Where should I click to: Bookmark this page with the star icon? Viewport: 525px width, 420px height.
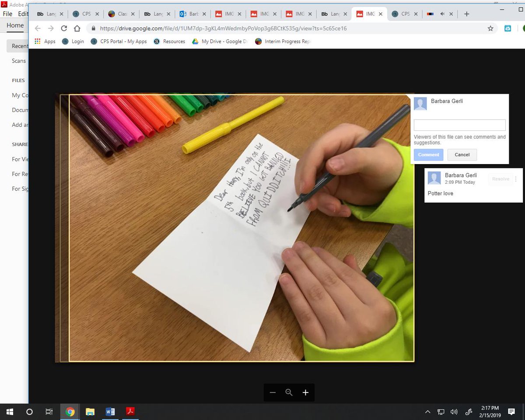click(490, 28)
